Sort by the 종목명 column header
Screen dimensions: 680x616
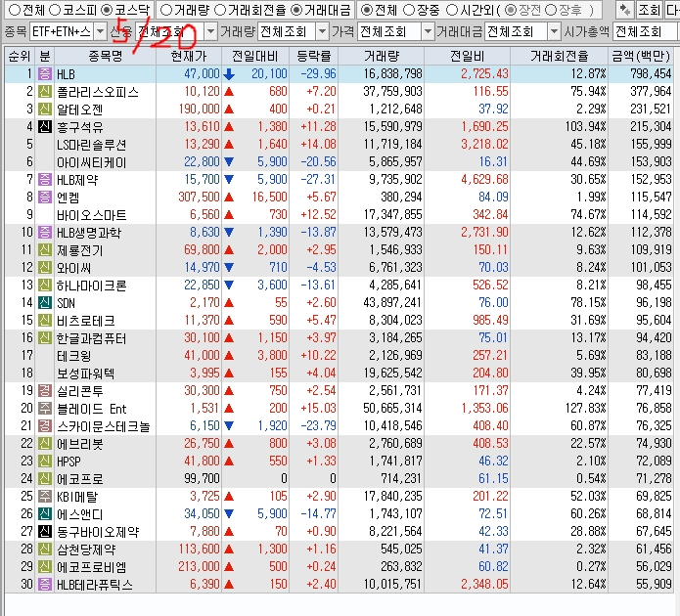(106, 56)
